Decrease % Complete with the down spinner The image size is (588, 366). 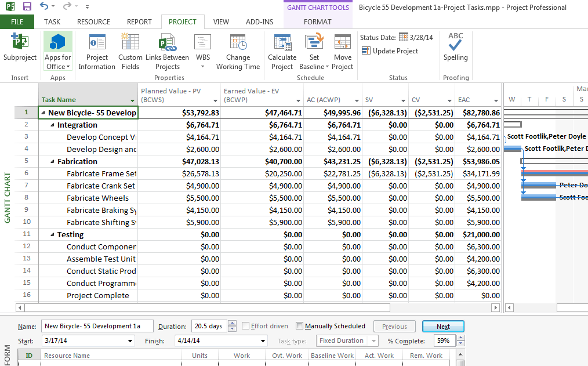pyautogui.click(x=461, y=343)
